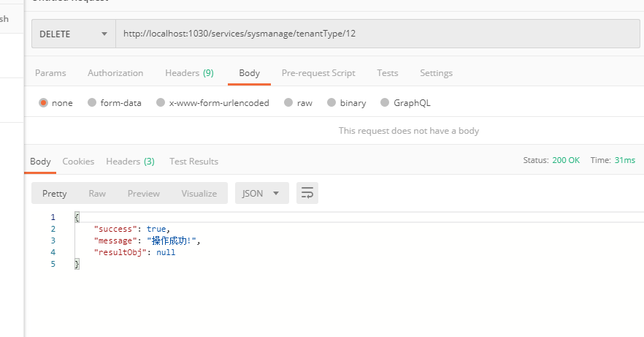This screenshot has height=337, width=644.
Task: Open the Pre-request Script tab
Action: click(318, 73)
